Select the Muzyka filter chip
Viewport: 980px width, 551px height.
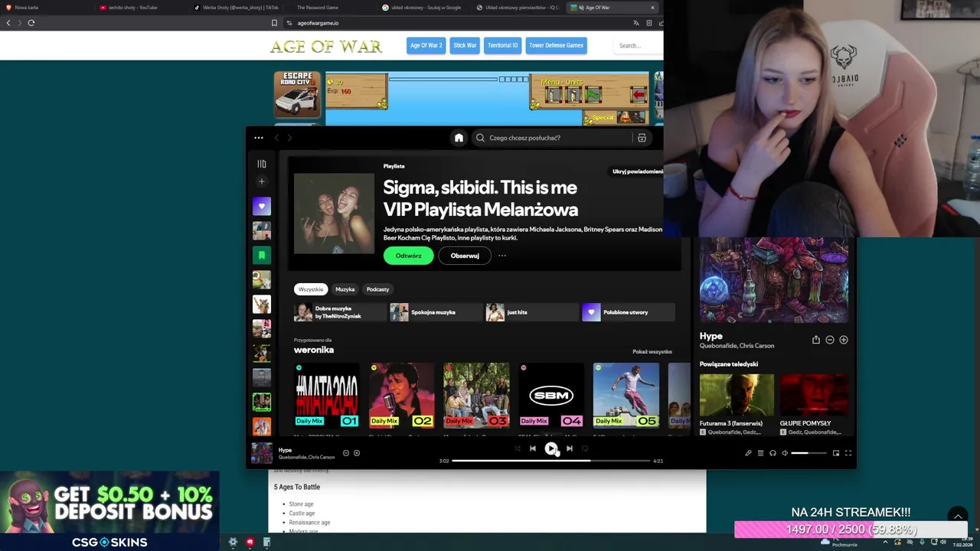(x=345, y=289)
